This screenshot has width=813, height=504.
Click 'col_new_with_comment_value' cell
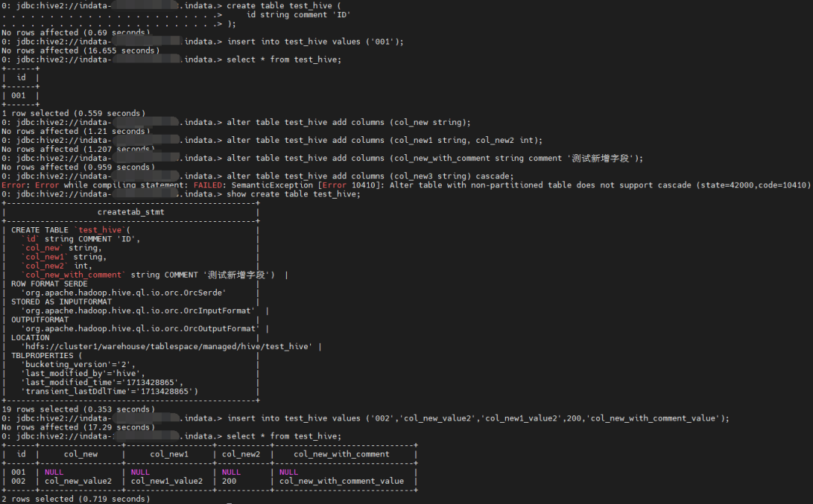[341, 481]
